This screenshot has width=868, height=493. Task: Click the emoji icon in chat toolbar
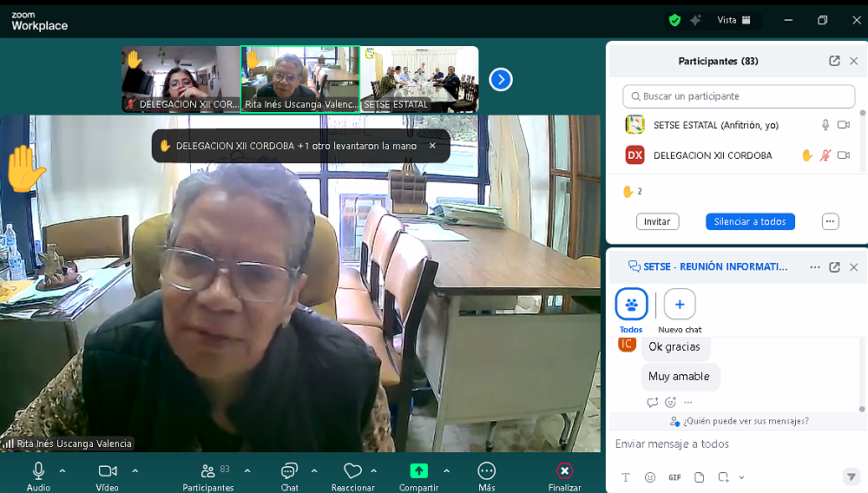pyautogui.click(x=650, y=477)
